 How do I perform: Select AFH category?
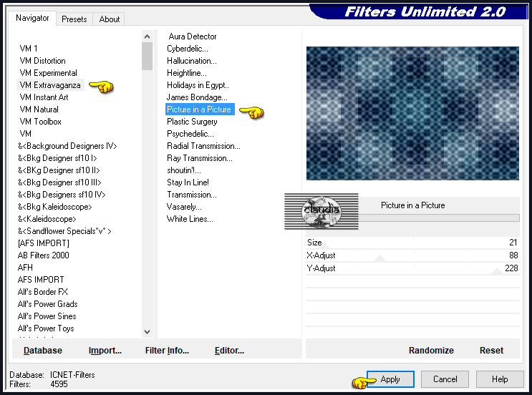click(25, 268)
